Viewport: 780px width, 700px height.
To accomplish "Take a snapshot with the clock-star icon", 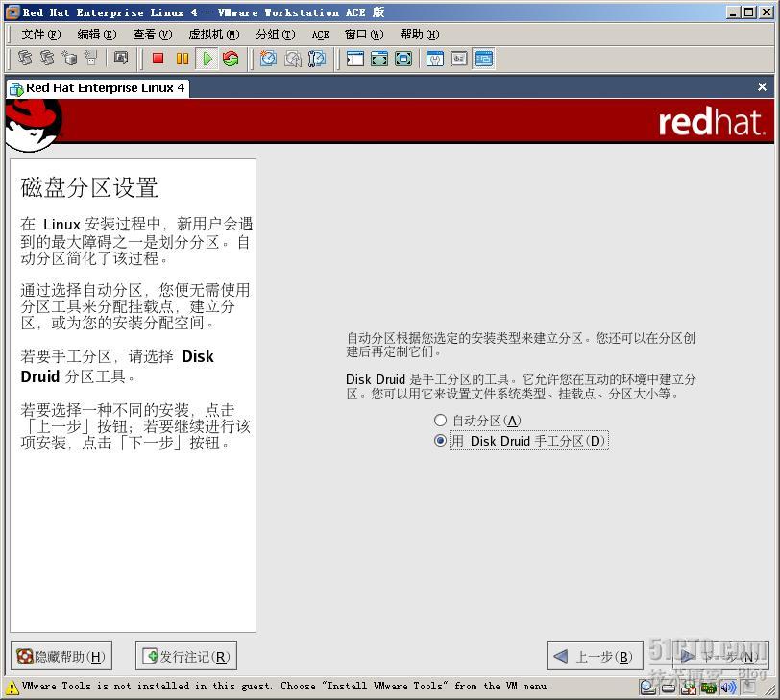I will point(268,59).
